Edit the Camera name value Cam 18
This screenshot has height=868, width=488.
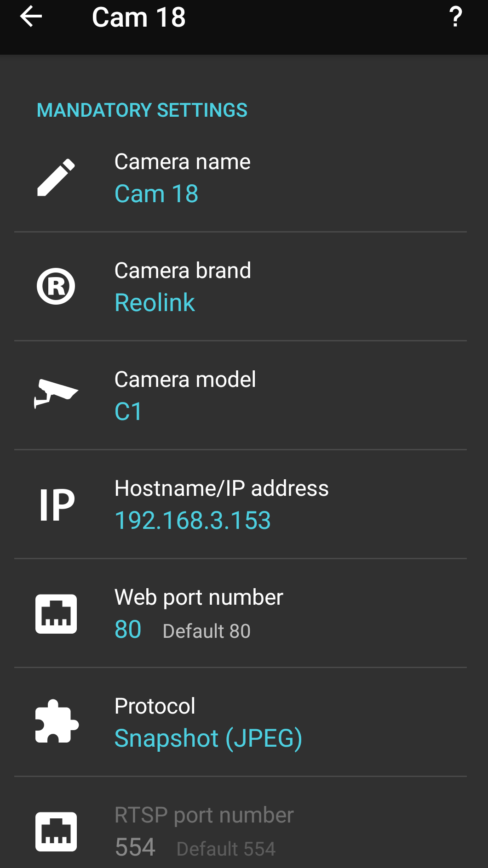156,193
